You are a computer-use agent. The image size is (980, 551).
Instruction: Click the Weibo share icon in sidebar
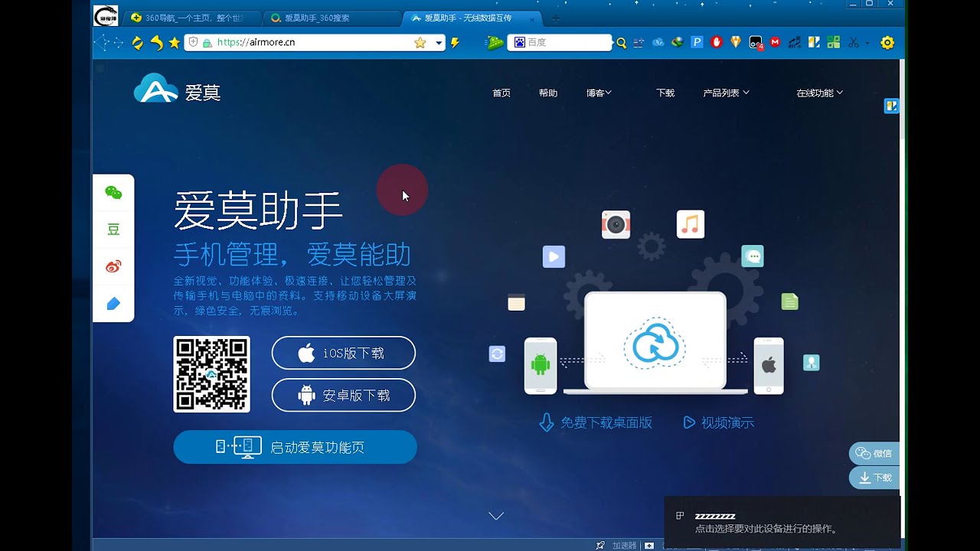[x=113, y=266]
